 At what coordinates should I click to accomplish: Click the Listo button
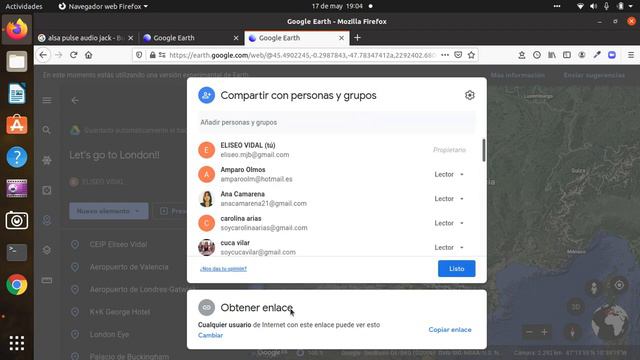point(456,269)
